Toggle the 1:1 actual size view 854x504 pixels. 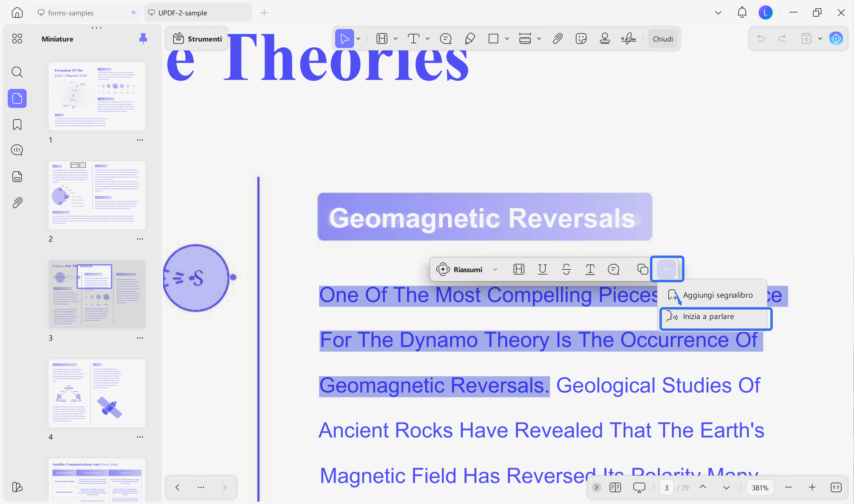coord(836,488)
